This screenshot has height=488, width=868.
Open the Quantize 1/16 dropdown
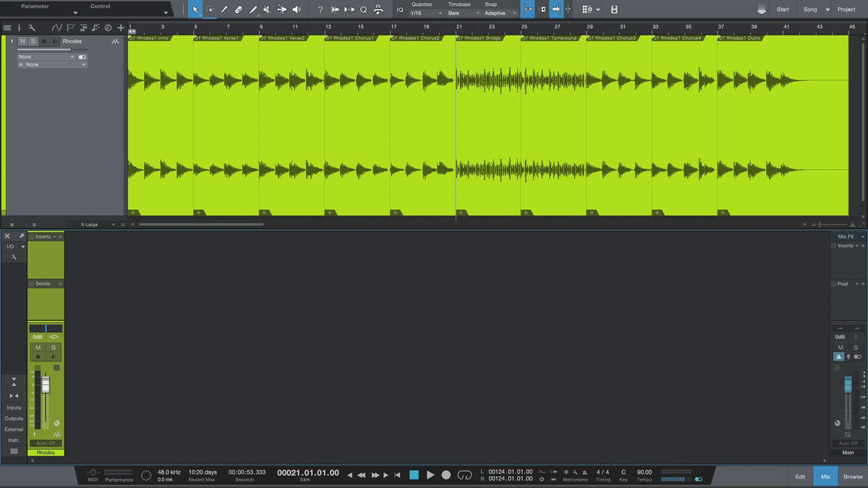click(426, 13)
